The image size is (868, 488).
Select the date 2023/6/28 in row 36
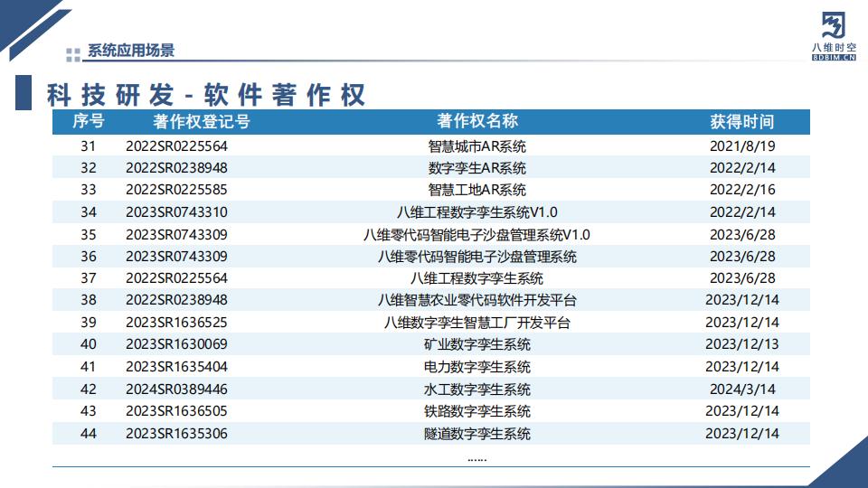click(x=742, y=256)
